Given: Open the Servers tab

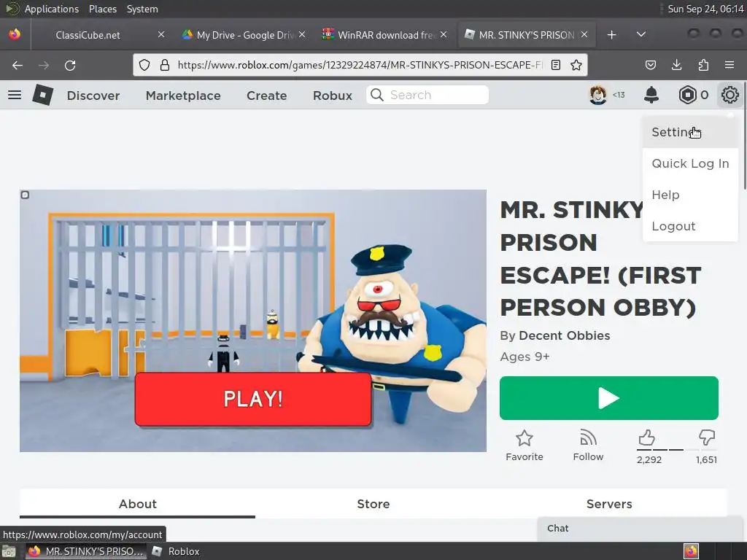Looking at the screenshot, I should (609, 504).
